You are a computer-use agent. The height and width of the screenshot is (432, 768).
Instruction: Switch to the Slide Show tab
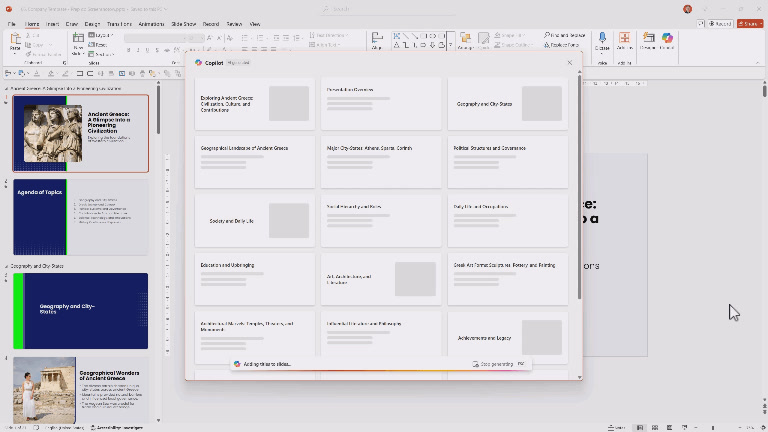click(x=184, y=24)
